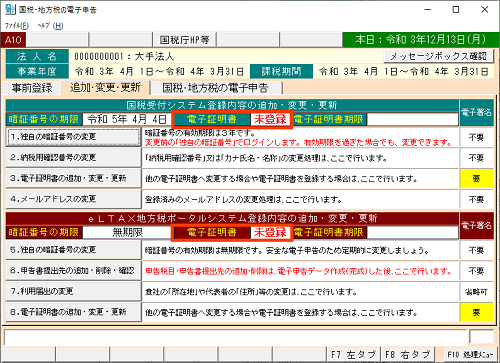Screen dimensions: 500x363
Task: Click the red note about 申告税目・申告書提出先
Action: coord(298,271)
